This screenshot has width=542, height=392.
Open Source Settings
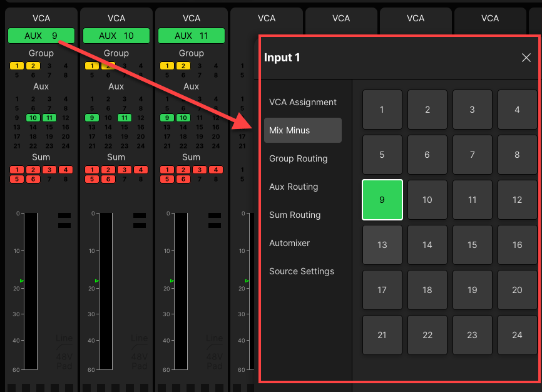[303, 271]
